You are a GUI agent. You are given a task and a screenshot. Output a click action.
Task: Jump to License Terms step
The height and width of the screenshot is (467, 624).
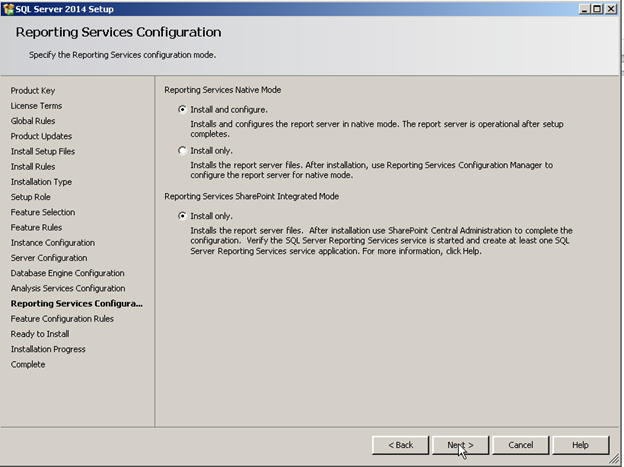click(x=36, y=106)
